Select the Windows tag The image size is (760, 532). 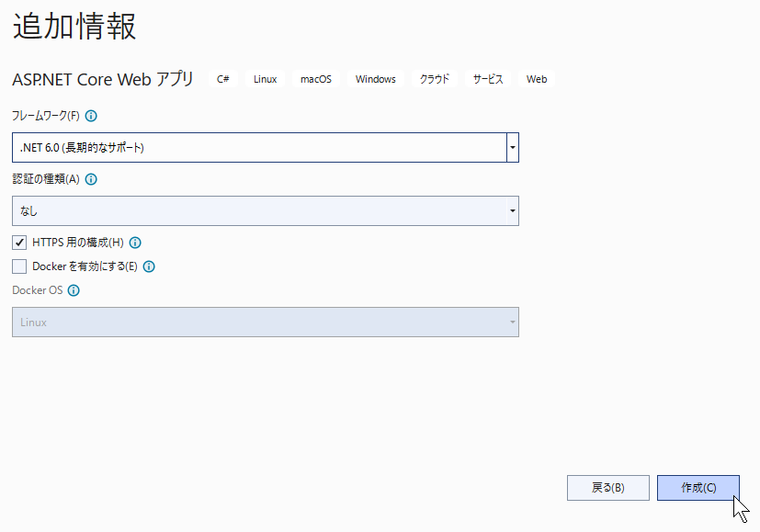coord(376,79)
